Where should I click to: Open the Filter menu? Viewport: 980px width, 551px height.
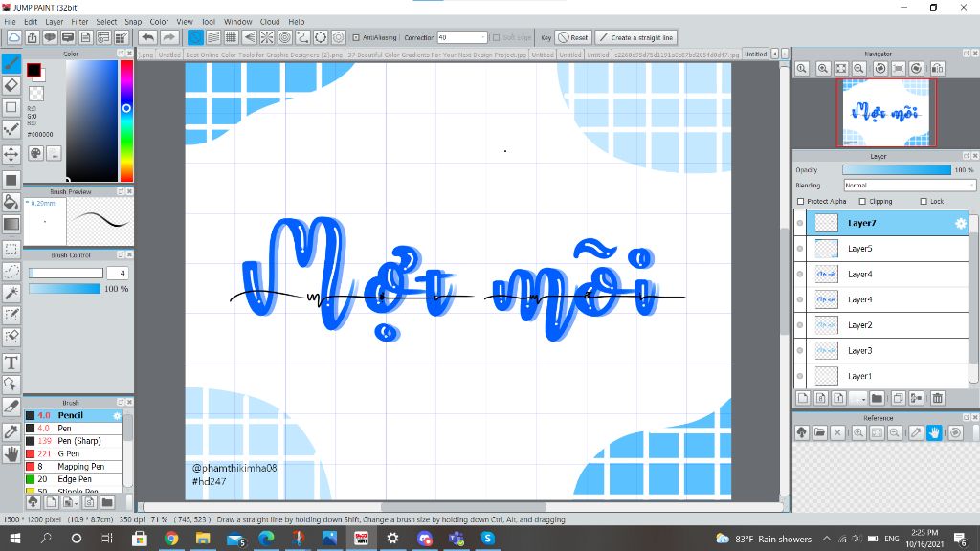79,21
